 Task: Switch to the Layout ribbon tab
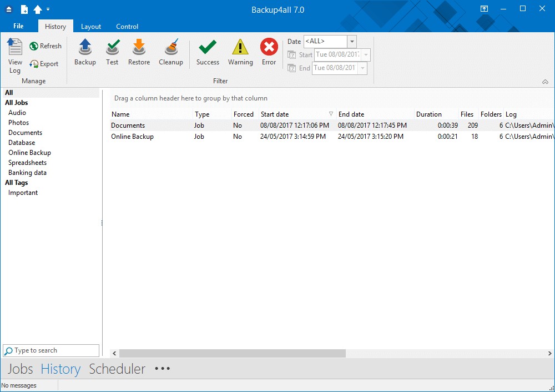click(x=90, y=26)
